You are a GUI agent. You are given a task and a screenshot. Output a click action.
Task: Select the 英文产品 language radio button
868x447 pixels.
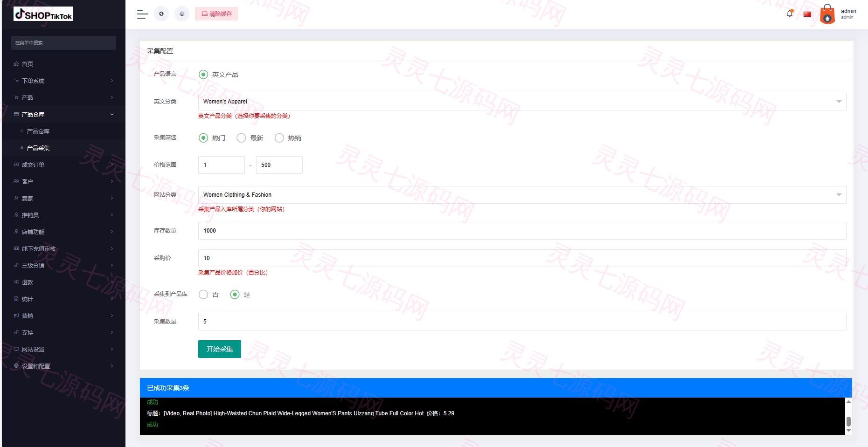(x=203, y=75)
